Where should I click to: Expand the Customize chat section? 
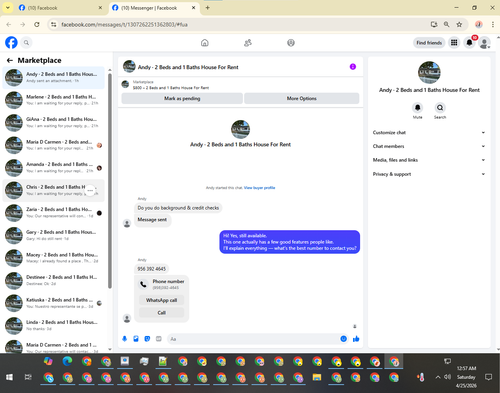point(429,133)
